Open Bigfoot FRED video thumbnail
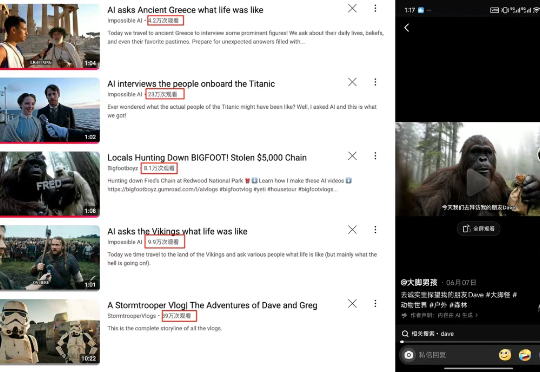This screenshot has height=372, width=540. tap(50, 184)
